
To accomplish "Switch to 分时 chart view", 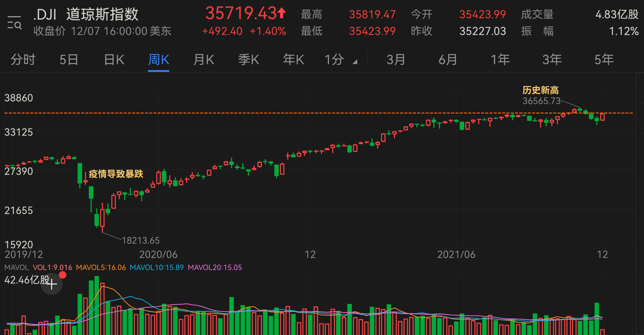I will pos(23,60).
